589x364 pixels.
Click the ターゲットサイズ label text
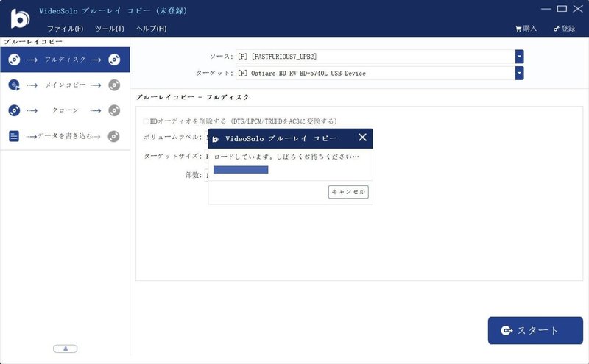(173, 156)
